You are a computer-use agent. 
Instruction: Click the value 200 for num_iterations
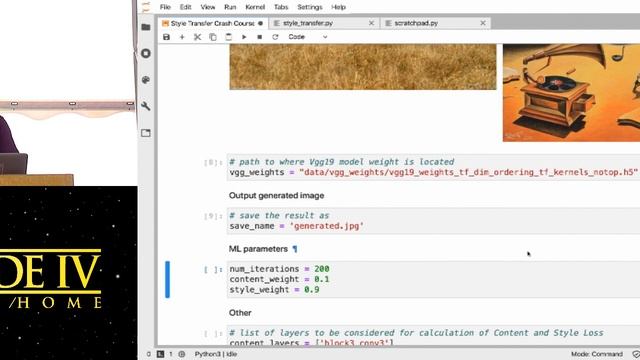(322, 269)
